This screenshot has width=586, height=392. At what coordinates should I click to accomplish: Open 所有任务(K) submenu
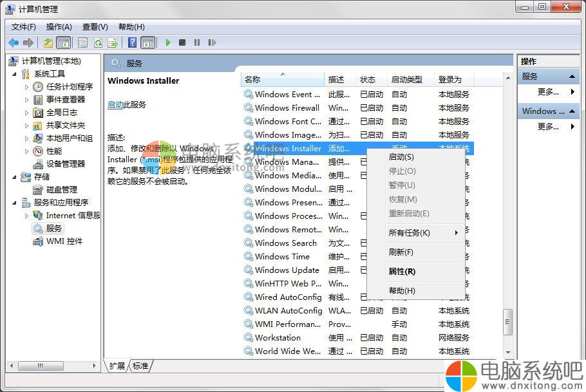(415, 233)
